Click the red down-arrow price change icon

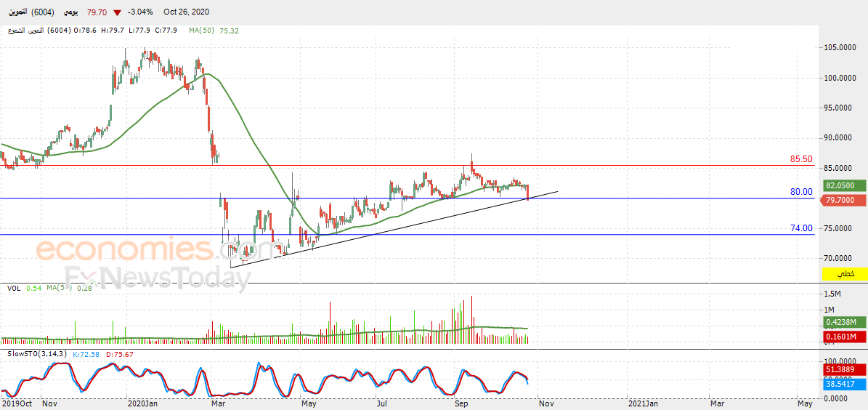tap(117, 12)
